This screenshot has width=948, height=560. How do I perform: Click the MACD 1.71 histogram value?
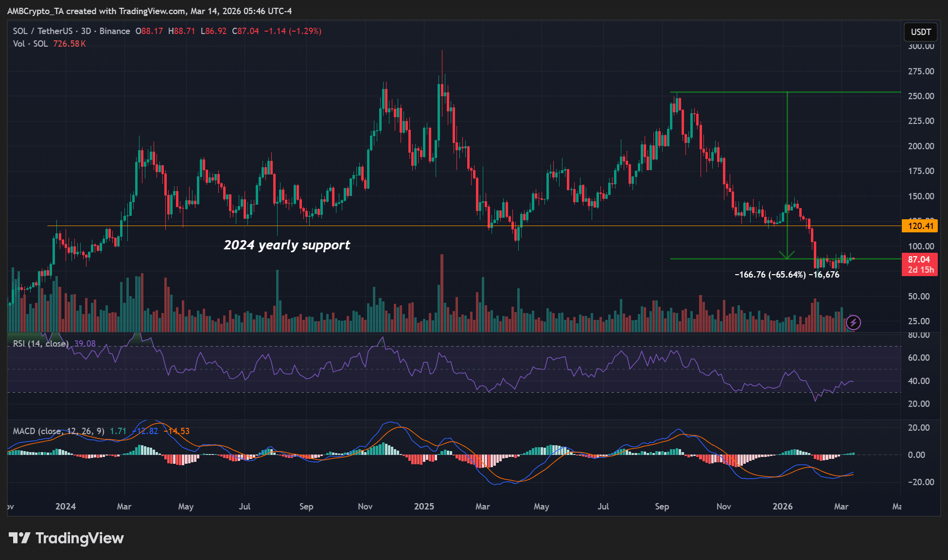[x=118, y=431]
